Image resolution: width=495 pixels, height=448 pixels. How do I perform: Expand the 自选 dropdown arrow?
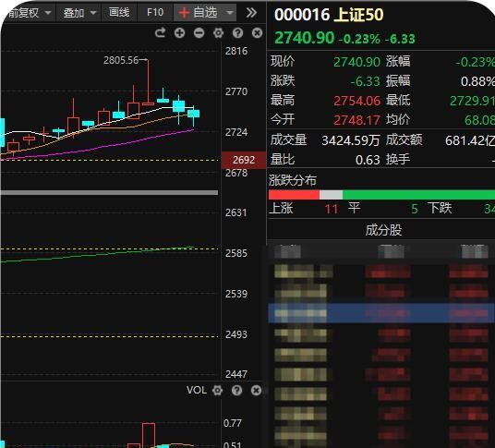[x=230, y=13]
